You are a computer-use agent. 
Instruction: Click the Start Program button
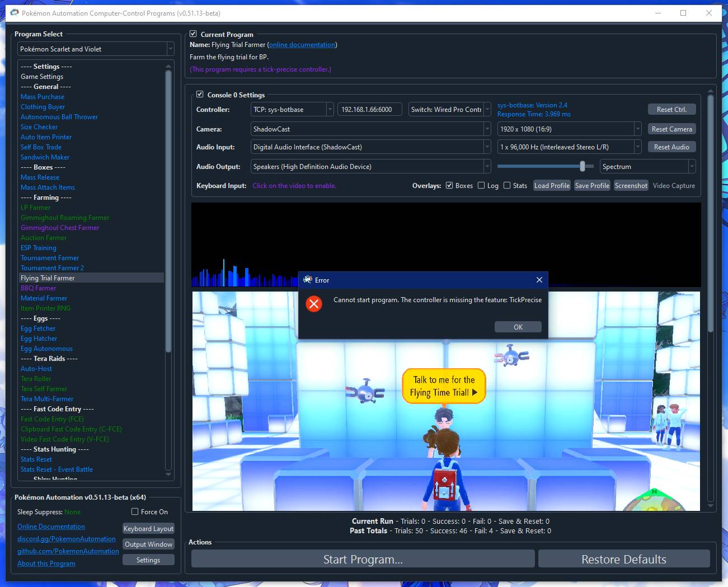coord(363,559)
